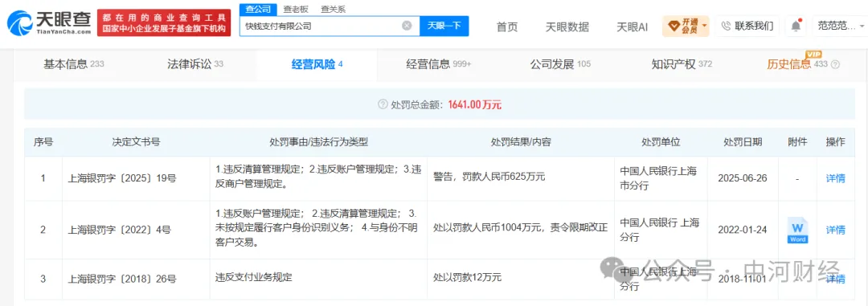The image size is (868, 306).
Task: Clear the search field with X icon
Action: click(x=407, y=26)
